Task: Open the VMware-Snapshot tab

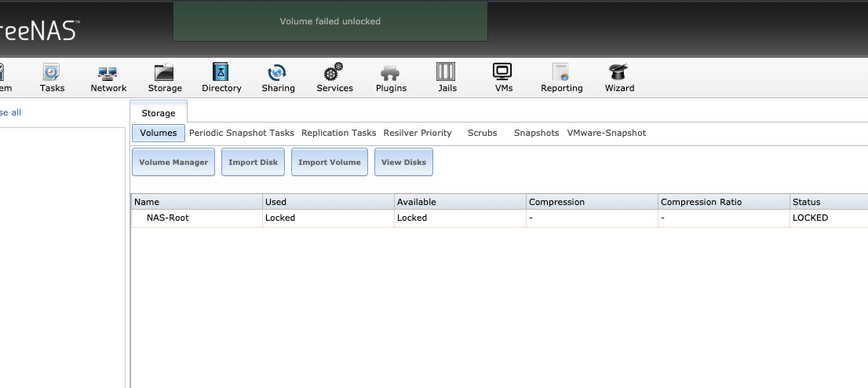Action: pos(606,133)
